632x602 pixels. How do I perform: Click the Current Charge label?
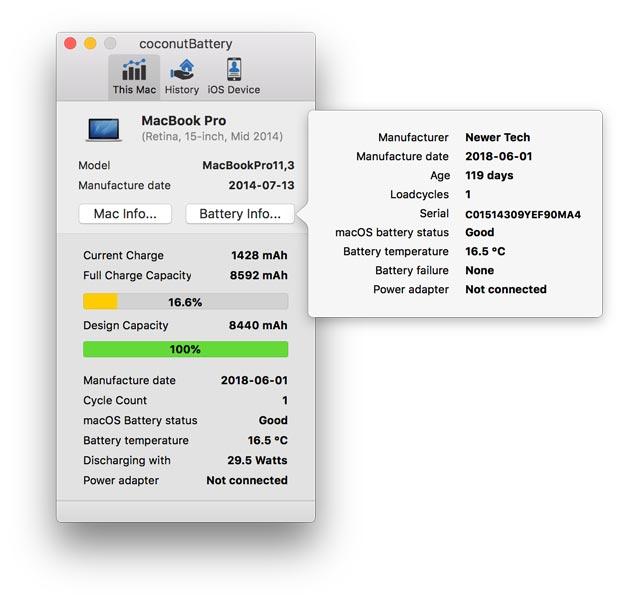tap(123, 255)
